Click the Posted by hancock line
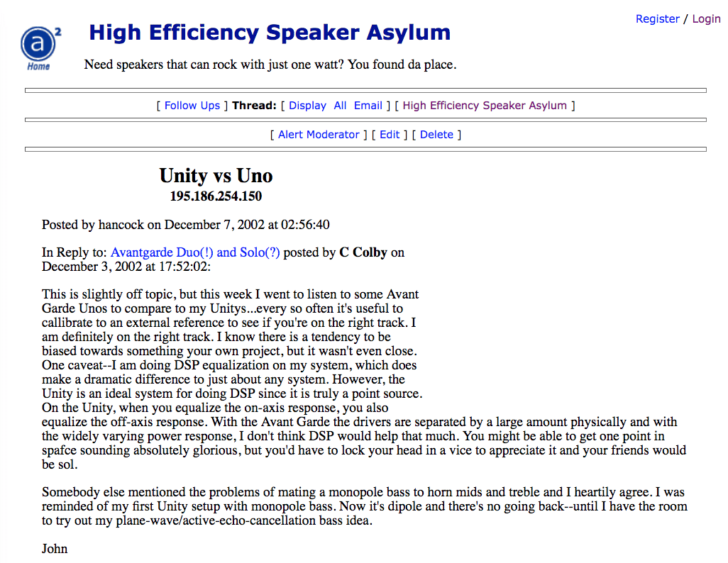 click(186, 225)
